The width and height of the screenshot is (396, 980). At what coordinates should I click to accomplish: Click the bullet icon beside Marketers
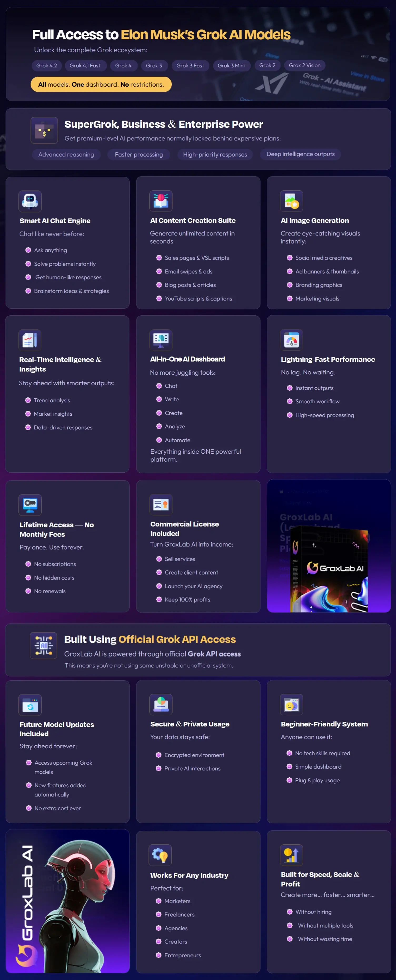159,901
